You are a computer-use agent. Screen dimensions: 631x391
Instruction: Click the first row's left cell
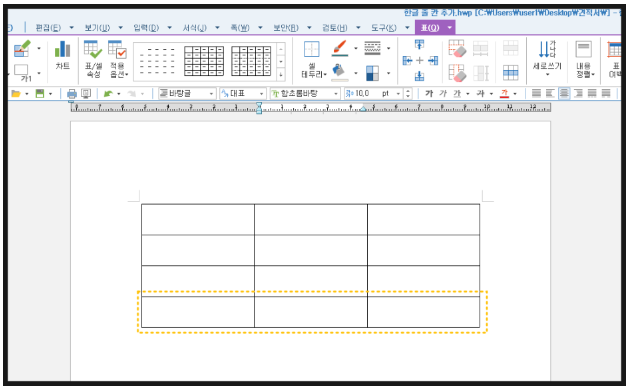click(198, 220)
